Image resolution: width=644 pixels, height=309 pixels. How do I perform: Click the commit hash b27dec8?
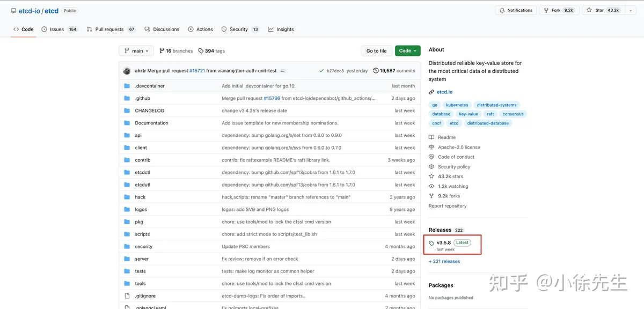[x=335, y=71]
